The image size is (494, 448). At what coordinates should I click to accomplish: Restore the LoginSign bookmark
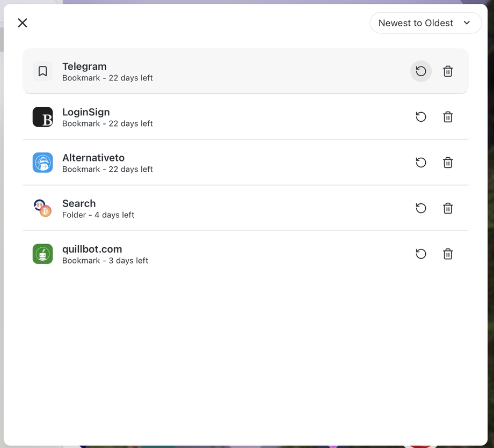click(420, 117)
